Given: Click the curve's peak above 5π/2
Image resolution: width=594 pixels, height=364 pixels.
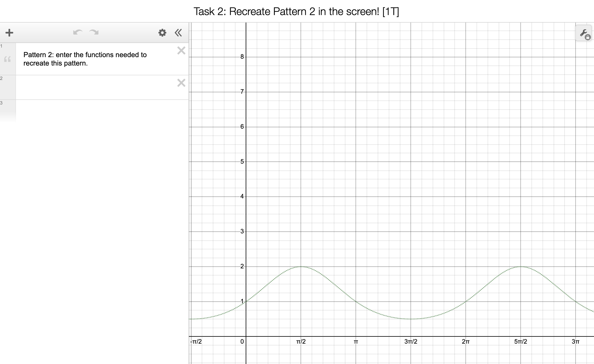Looking at the screenshot, I should click(x=521, y=267).
